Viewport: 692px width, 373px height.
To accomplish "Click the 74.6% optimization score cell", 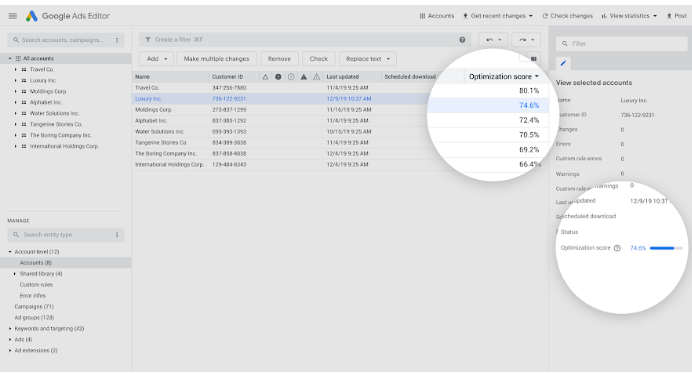I will click(x=529, y=105).
